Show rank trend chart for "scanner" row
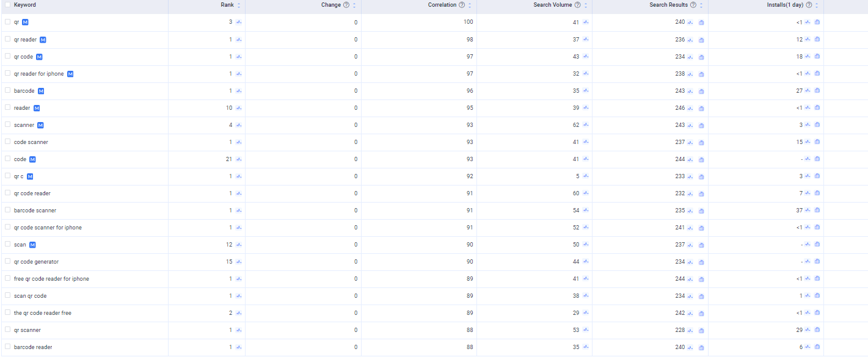Screen dimensions: 868x357 click(239, 124)
